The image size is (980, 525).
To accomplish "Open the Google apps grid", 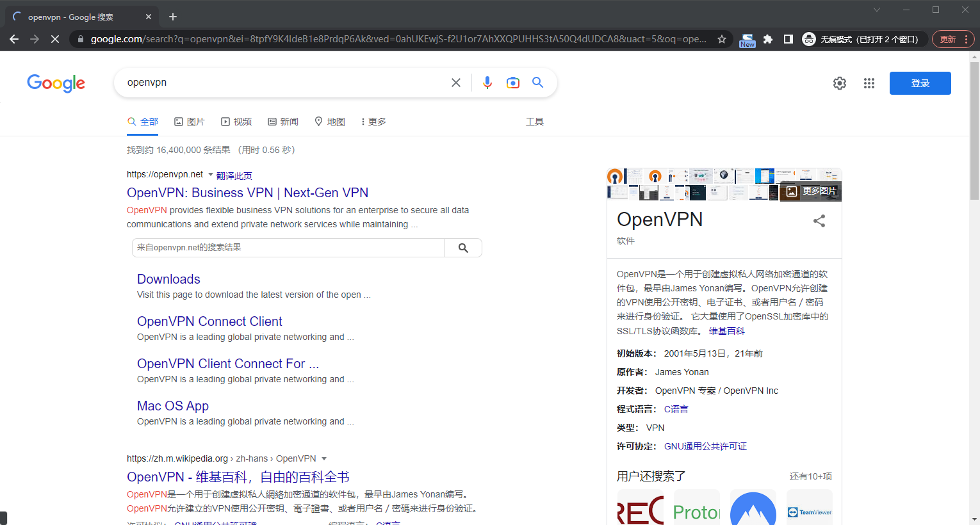I will coord(869,83).
